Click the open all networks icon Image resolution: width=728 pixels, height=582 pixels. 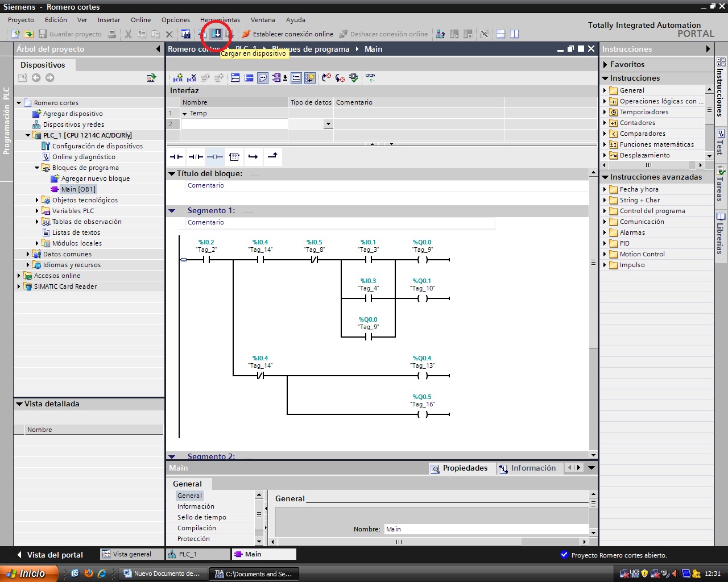pos(235,78)
